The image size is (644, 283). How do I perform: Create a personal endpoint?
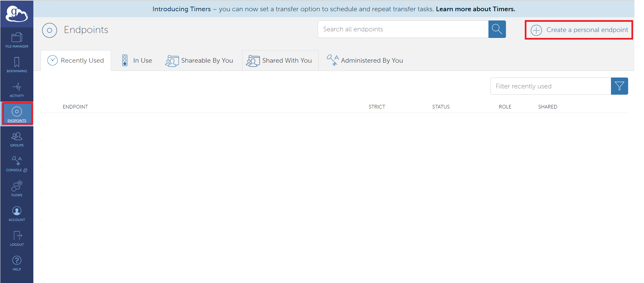point(579,30)
